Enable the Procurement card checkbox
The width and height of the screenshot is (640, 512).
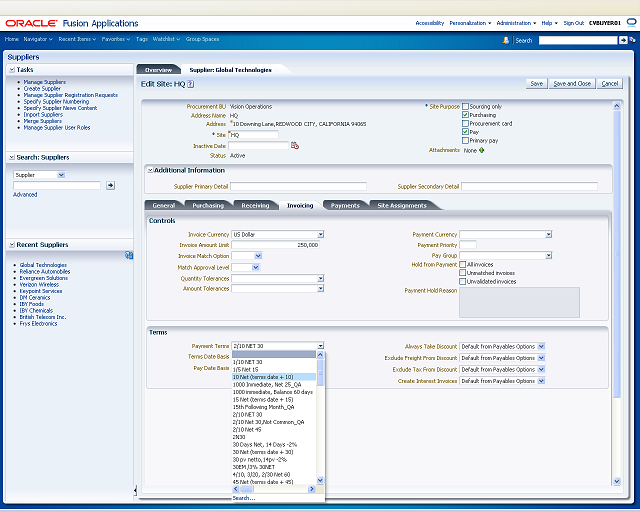(x=465, y=123)
